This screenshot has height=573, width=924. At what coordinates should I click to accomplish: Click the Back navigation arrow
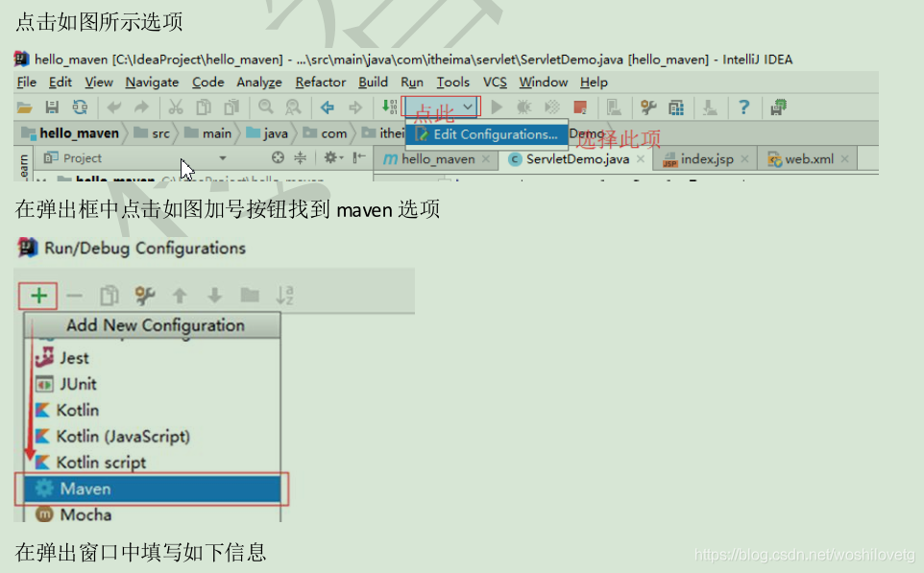tap(328, 107)
